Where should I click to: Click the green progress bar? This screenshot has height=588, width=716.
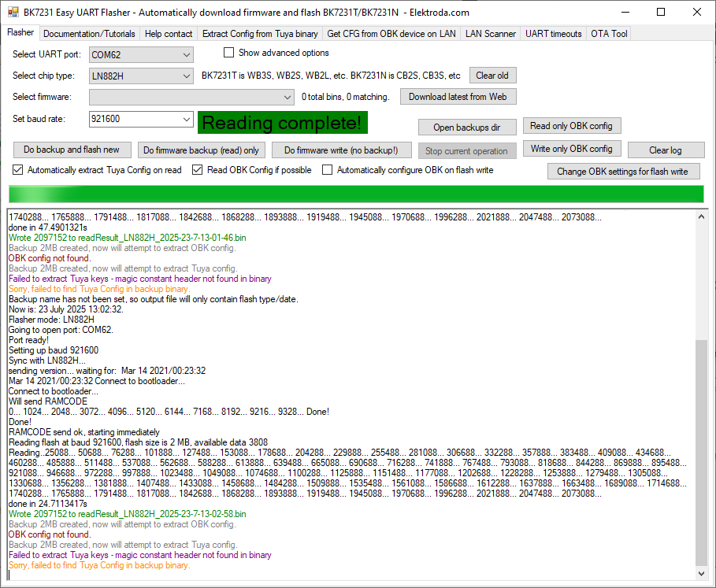[x=356, y=194]
